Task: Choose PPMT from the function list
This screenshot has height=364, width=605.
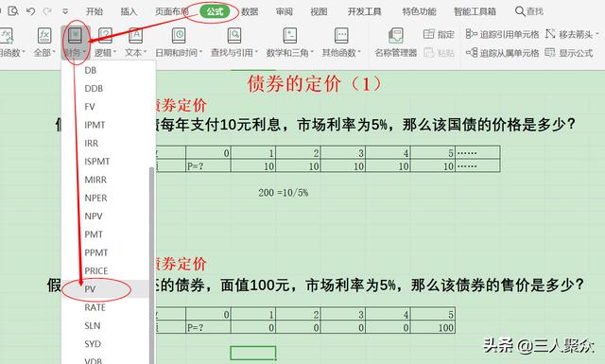Action: point(105,252)
